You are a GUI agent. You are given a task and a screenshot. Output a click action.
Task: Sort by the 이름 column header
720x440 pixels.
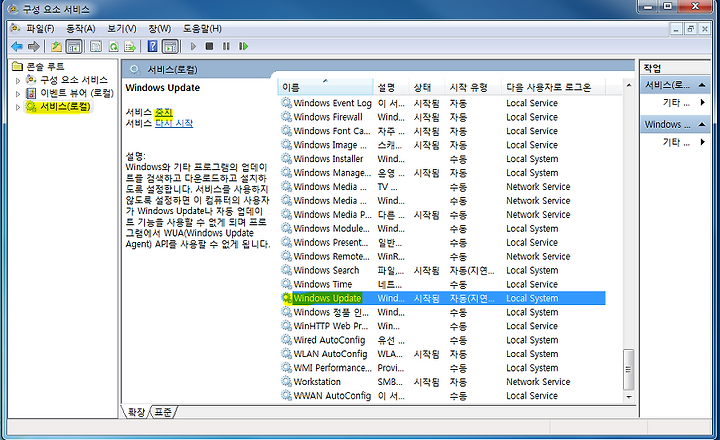326,87
